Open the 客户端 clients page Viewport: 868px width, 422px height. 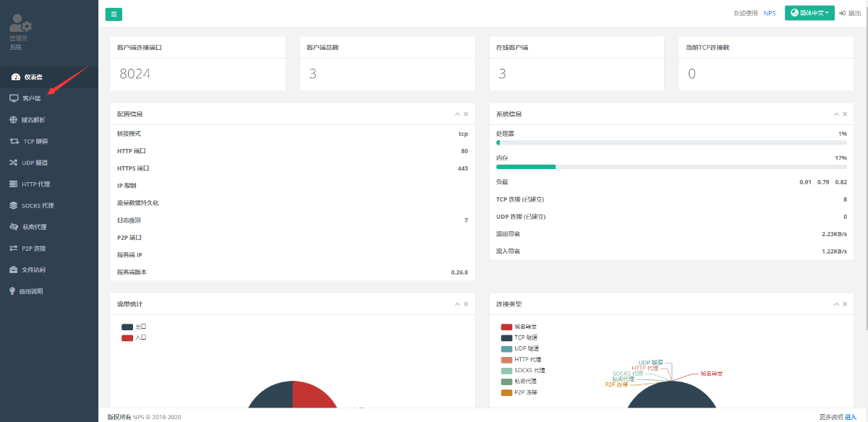[49, 98]
